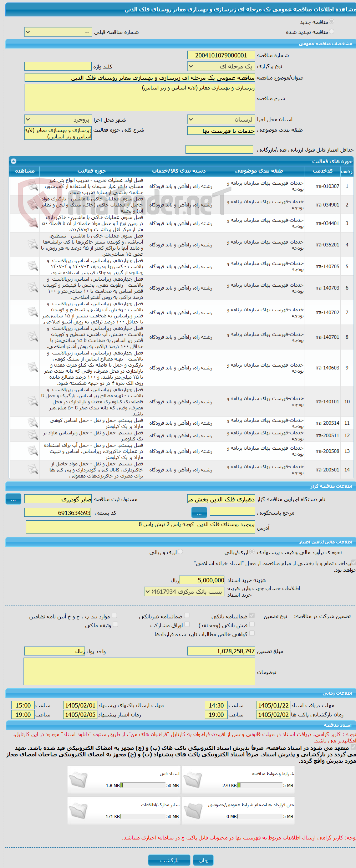
Task: Toggle اوراق مشارکت checkbox
Action: (187, 625)
